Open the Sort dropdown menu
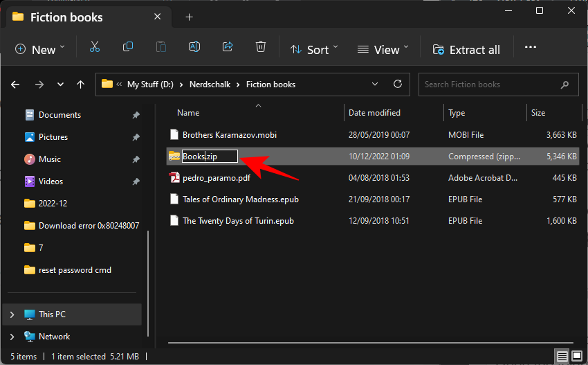The width and height of the screenshot is (588, 365). pos(314,49)
